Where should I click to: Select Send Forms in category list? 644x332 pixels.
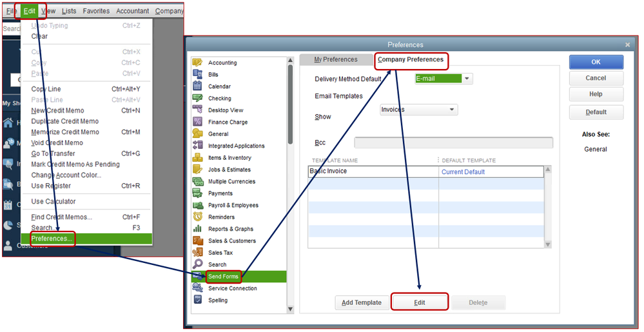239,276
